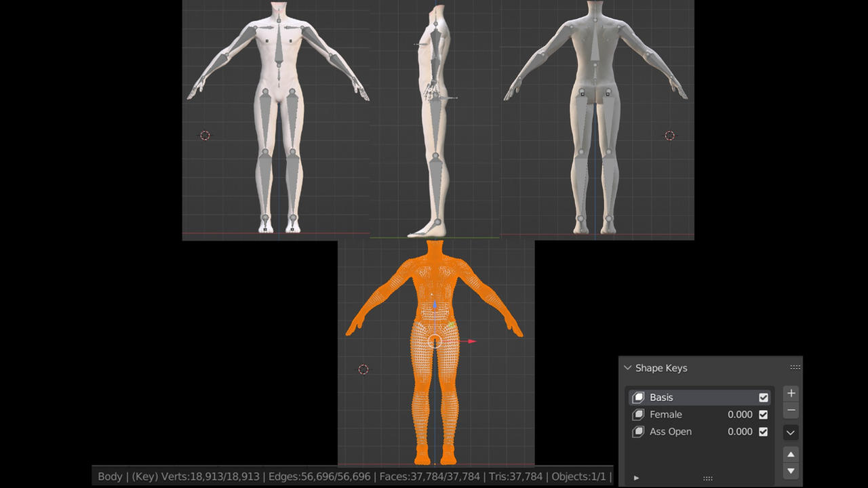Viewport: 868px width, 488px height.
Task: Click the Basis shape key icon
Action: click(638, 398)
